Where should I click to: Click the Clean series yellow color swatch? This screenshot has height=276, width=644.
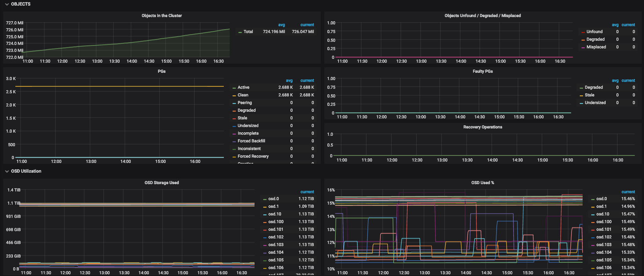(234, 95)
